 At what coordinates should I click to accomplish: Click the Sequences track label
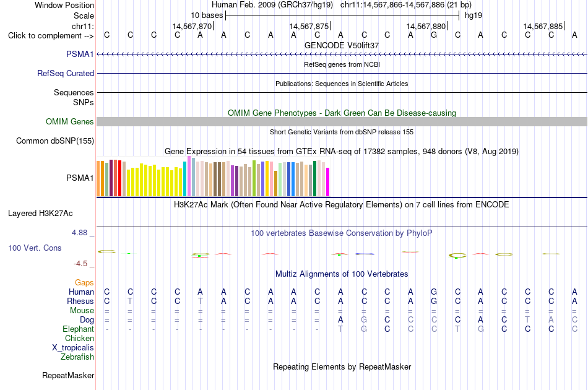click(x=74, y=93)
